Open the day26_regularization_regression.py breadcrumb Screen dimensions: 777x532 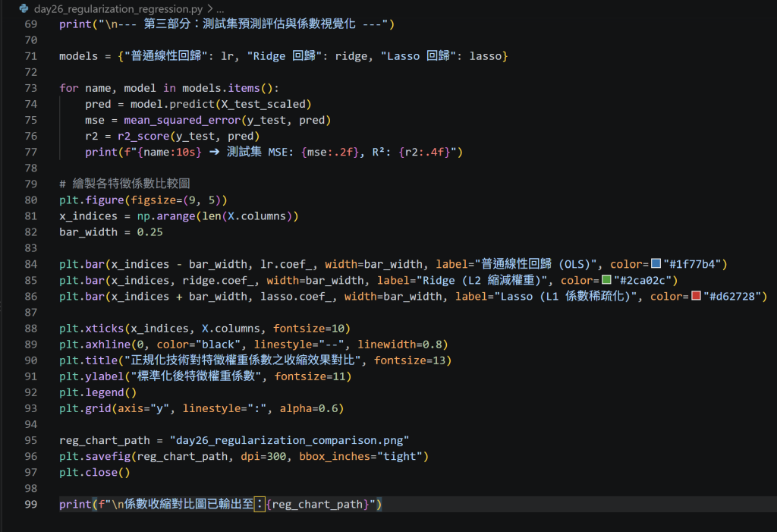pos(118,9)
